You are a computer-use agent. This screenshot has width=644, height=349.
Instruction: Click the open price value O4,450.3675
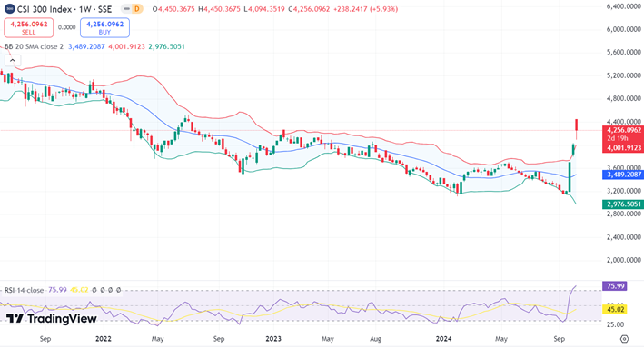[173, 8]
